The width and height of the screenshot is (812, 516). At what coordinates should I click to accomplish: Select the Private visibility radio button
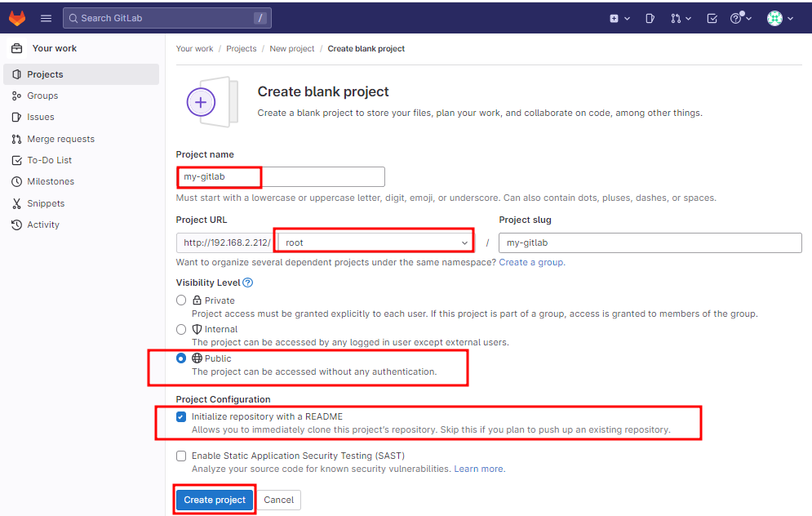(x=180, y=300)
